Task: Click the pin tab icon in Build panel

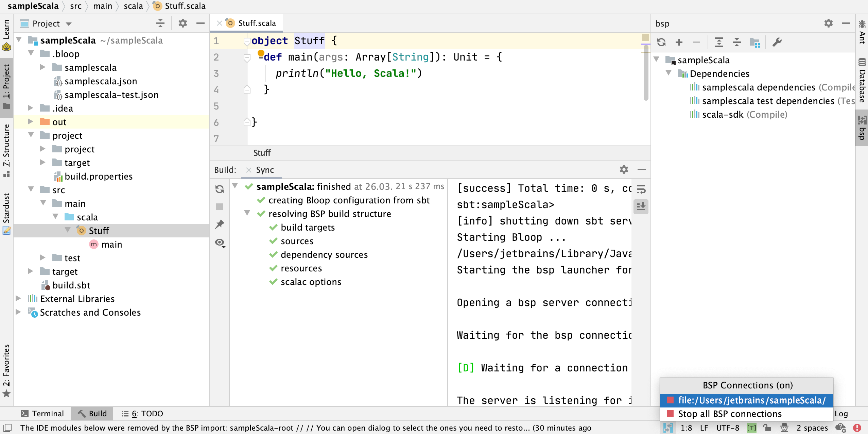Action: click(x=220, y=224)
